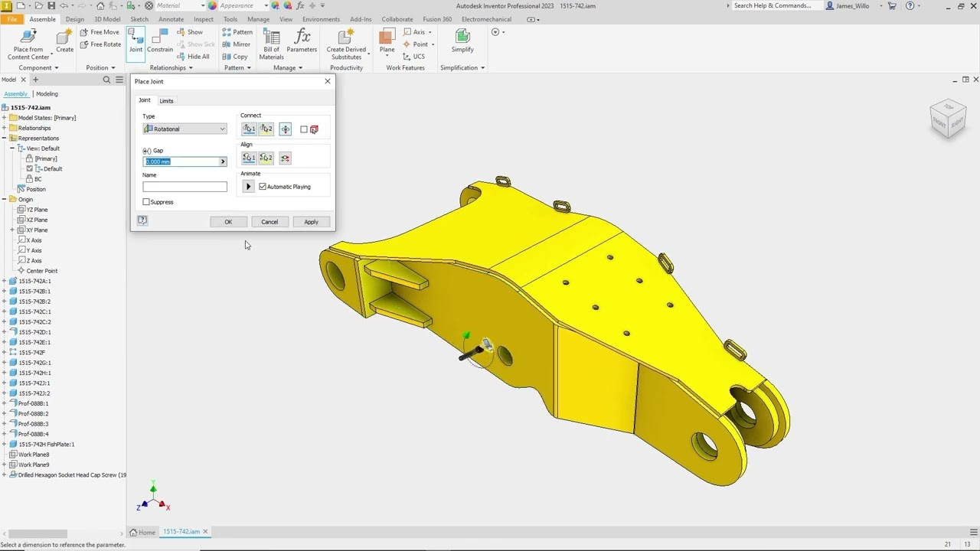Image resolution: width=980 pixels, height=551 pixels.
Task: Select the Free Move tool
Action: [x=100, y=32]
